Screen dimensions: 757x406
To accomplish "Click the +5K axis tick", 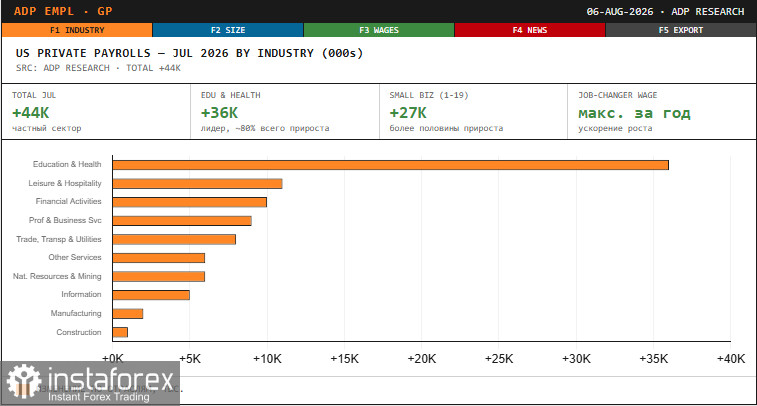I will click(x=190, y=359).
